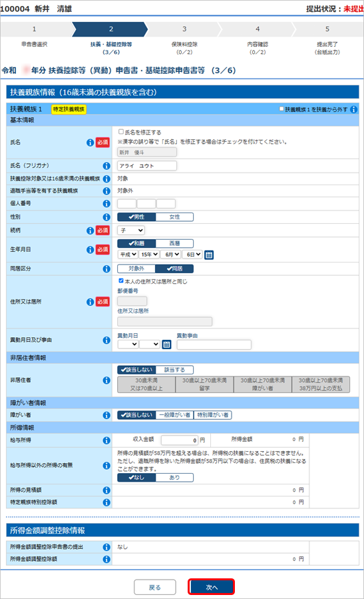Screen dimensions: 364x599
Task: Click the 異動事由 text field
Action: pyautogui.click(x=214, y=344)
